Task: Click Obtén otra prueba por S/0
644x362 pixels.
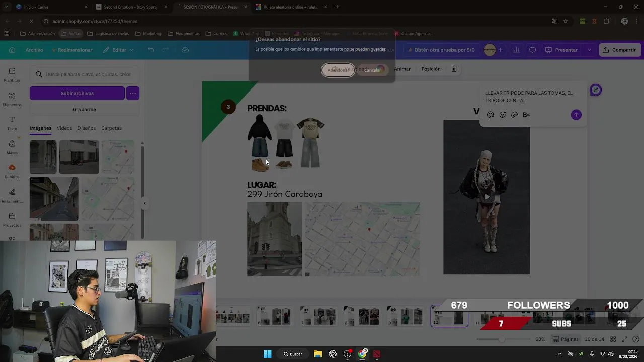Action: [441, 50]
